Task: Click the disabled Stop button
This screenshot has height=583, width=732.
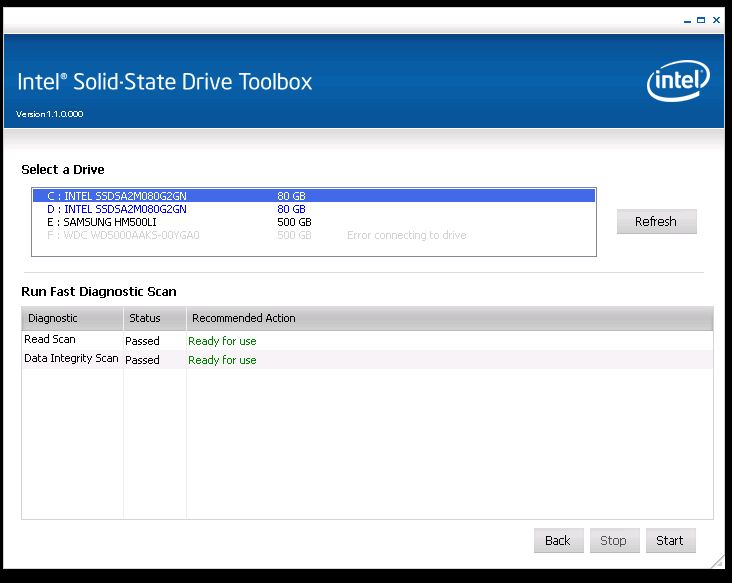Action: (614, 541)
